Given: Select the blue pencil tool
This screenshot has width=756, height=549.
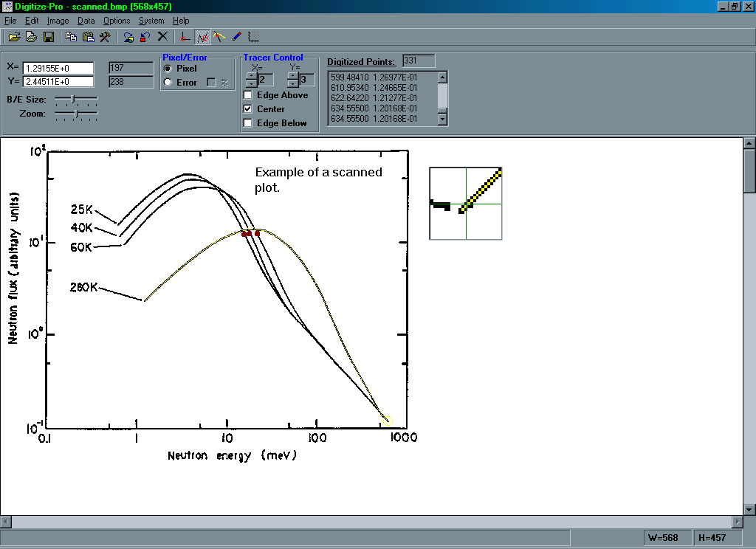Looking at the screenshot, I should (x=236, y=36).
